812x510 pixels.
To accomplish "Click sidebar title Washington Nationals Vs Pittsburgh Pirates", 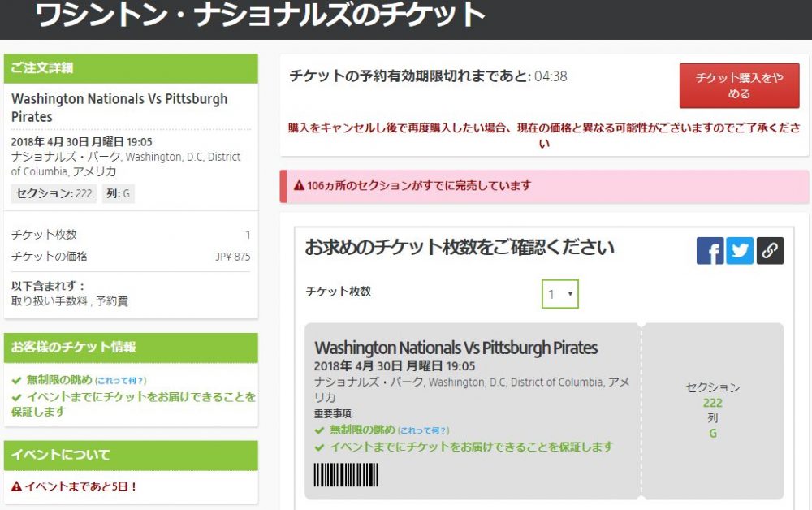I will 119,107.
